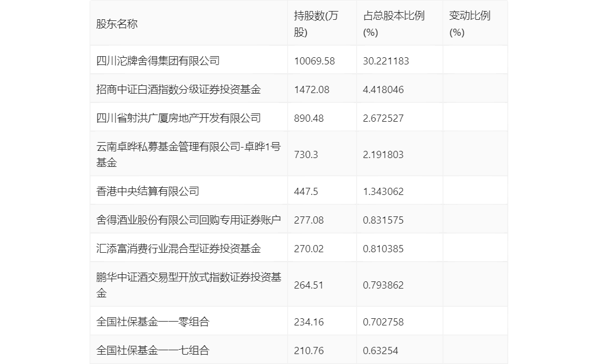Viewport: 598px width, 364px height.
Task: Click 四川省射洪广厦房地产开发有限公司 cell
Action: [x=178, y=118]
